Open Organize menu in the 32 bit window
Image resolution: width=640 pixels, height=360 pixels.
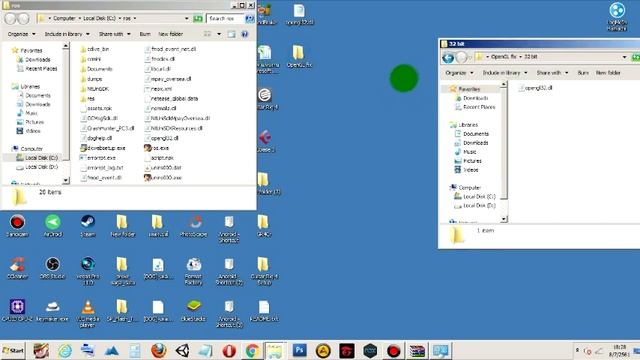[459, 73]
